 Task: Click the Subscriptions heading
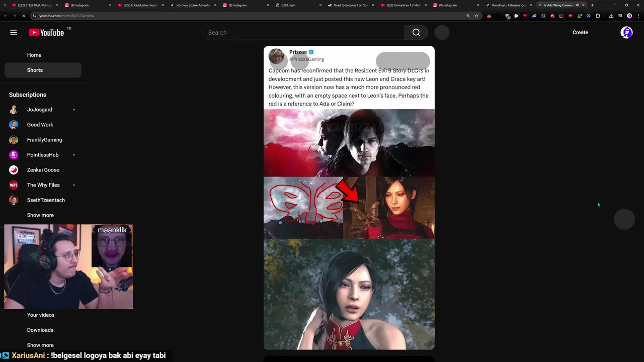click(28, 95)
